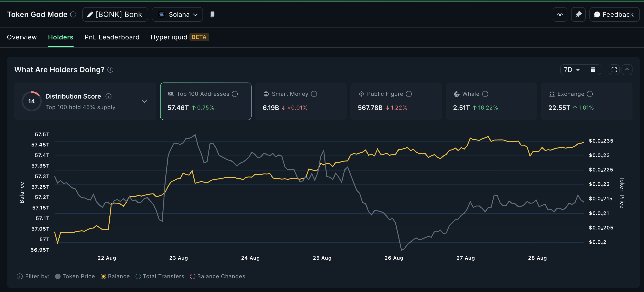The height and width of the screenshot is (292, 644).
Task: Click the eye watch icon button
Action: (x=560, y=14)
